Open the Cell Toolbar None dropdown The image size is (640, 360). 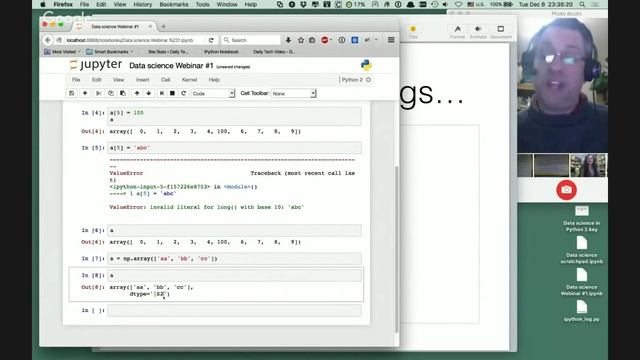pyautogui.click(x=293, y=93)
